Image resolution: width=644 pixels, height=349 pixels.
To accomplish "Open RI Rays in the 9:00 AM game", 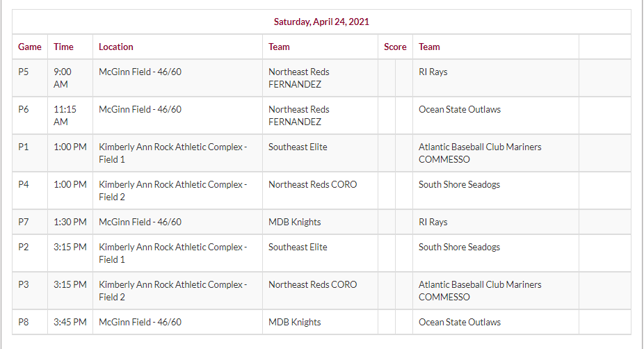I will point(433,72).
